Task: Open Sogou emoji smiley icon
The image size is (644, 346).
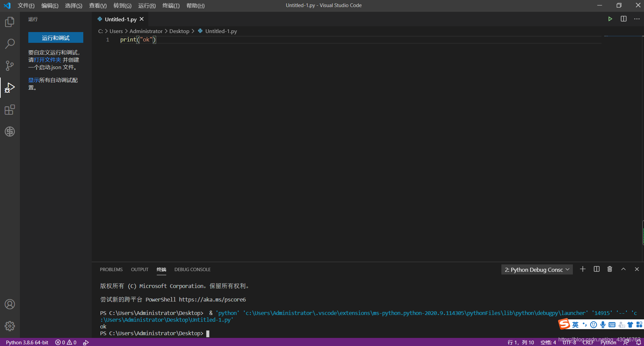Action: pyautogui.click(x=593, y=324)
